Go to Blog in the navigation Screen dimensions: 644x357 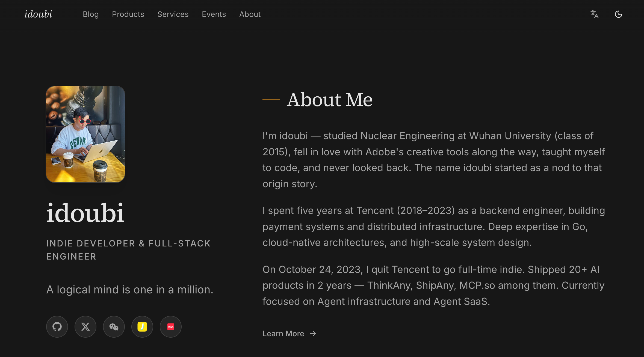(91, 14)
